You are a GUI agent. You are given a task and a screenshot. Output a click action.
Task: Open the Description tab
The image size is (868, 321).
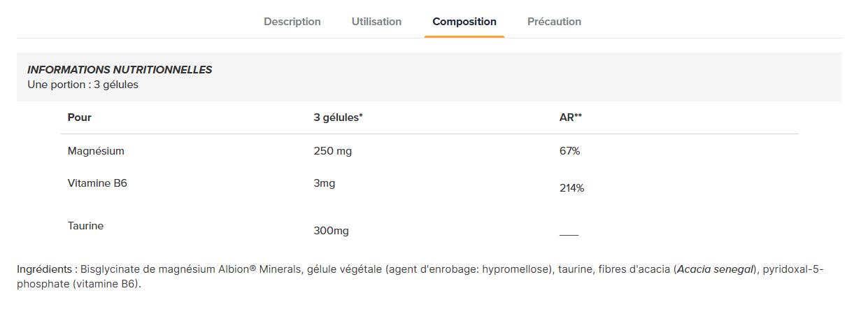coord(292,22)
